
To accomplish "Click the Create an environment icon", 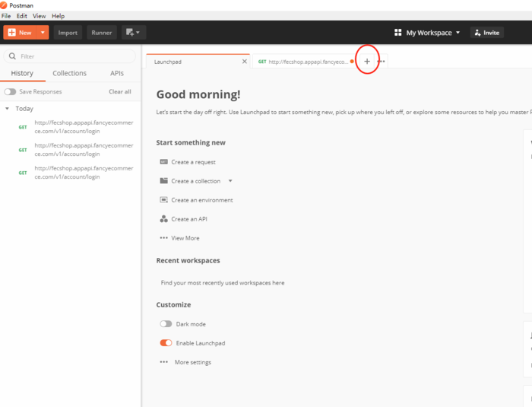I will point(163,200).
